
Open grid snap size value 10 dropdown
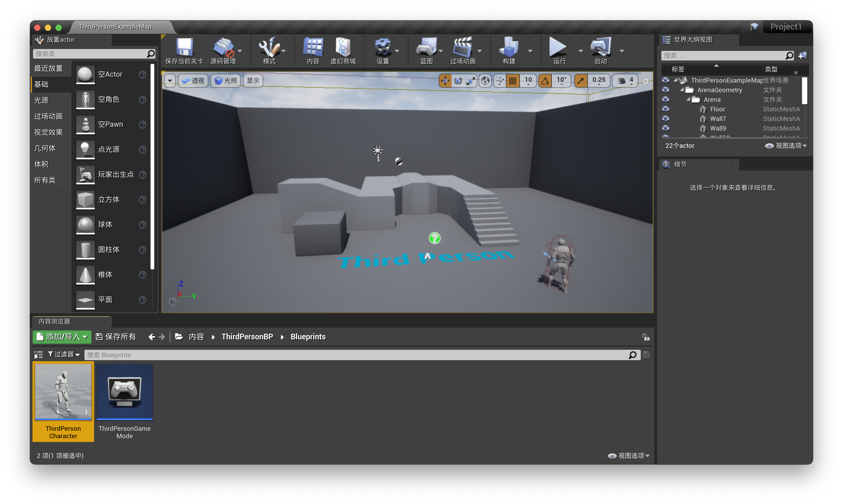coord(528,81)
